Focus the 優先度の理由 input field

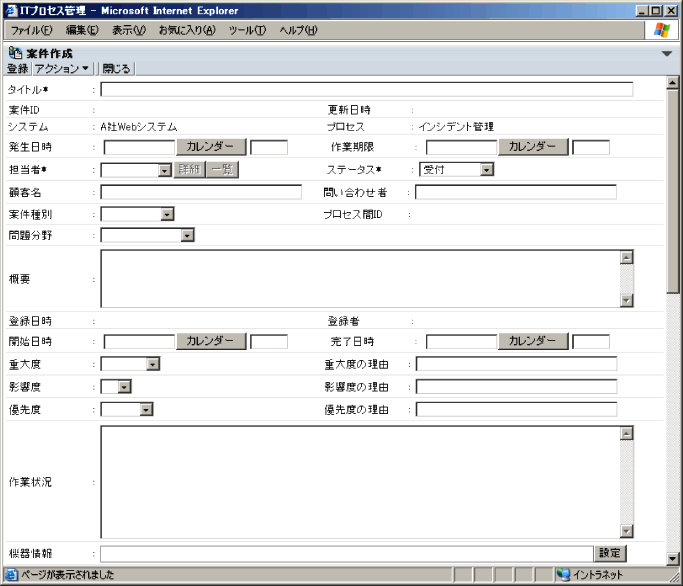click(516, 409)
